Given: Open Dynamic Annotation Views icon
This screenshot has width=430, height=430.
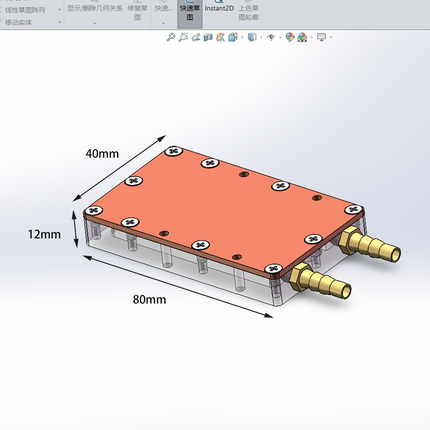Looking at the screenshot, I should tap(220, 37).
